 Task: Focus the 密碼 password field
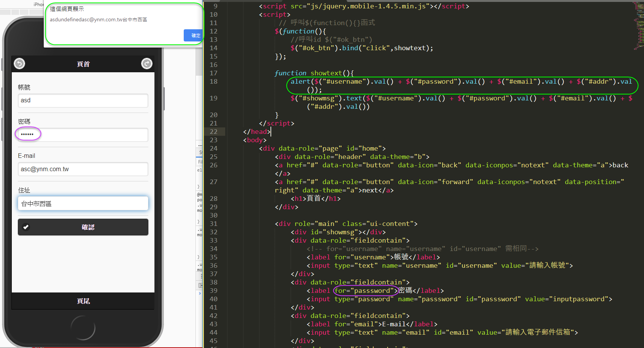[x=83, y=135]
